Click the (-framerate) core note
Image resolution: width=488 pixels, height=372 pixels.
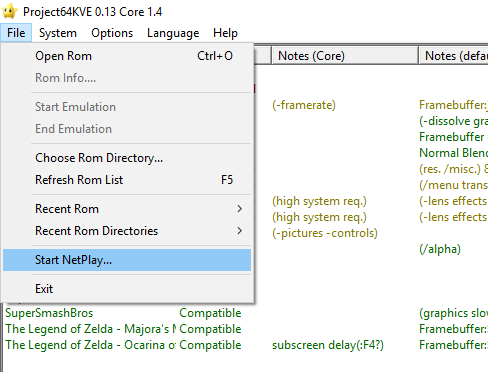point(304,105)
